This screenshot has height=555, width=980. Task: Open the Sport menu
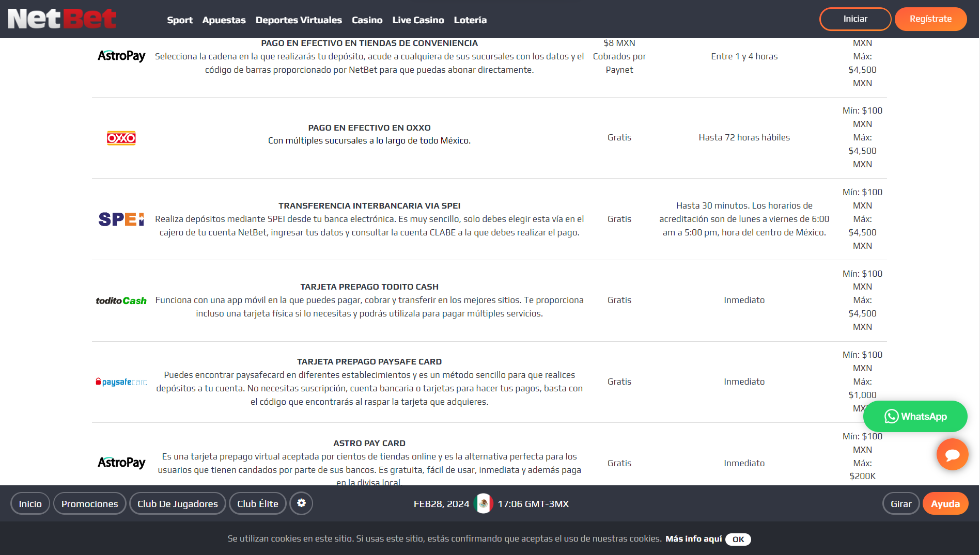click(x=180, y=20)
